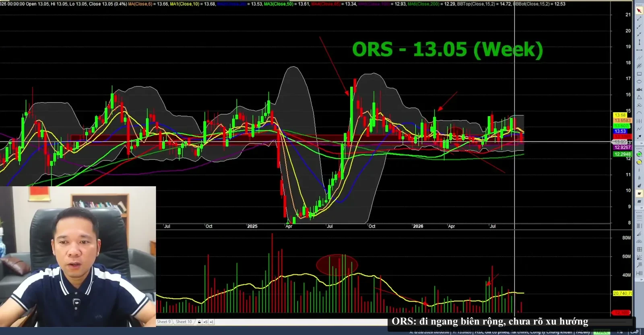Open the Sheet 10 tab
This screenshot has height=335, width=644.
pos(184,322)
